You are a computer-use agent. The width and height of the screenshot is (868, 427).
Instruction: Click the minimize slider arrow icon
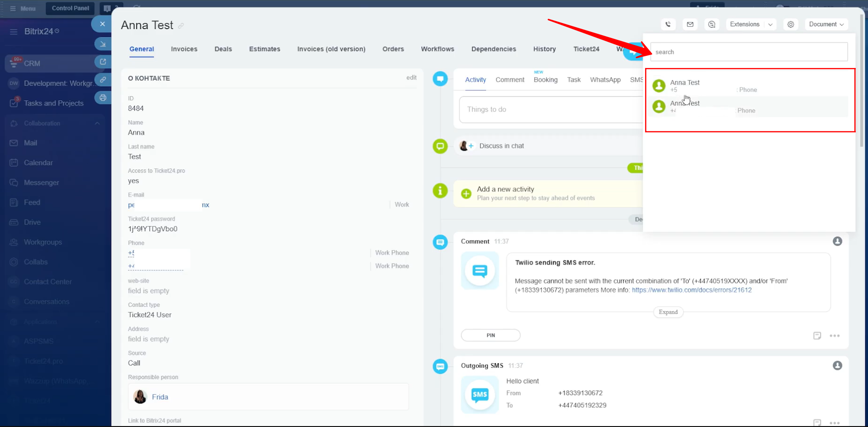click(103, 44)
